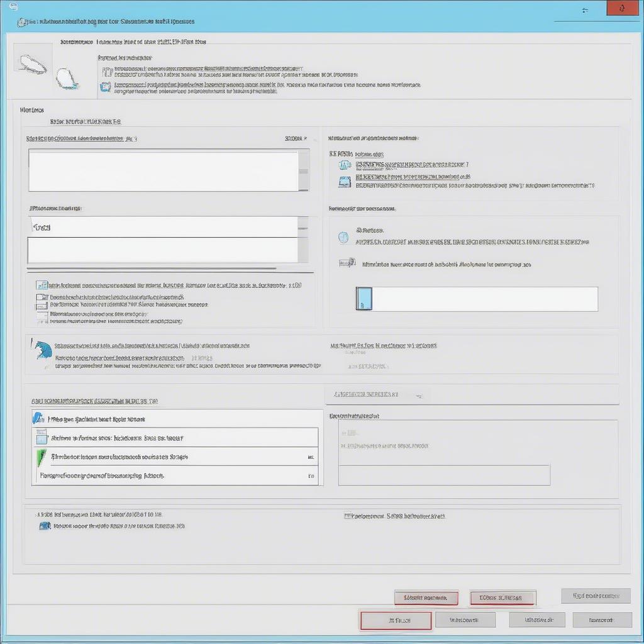Image resolution: width=644 pixels, height=644 pixels.
Task: Click the scrollbar of the first empty list box
Action: point(304,170)
